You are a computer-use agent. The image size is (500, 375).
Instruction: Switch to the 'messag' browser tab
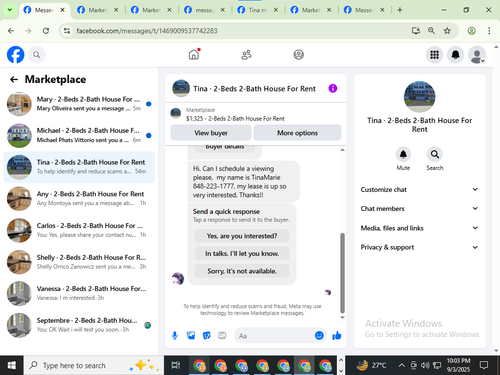click(205, 10)
